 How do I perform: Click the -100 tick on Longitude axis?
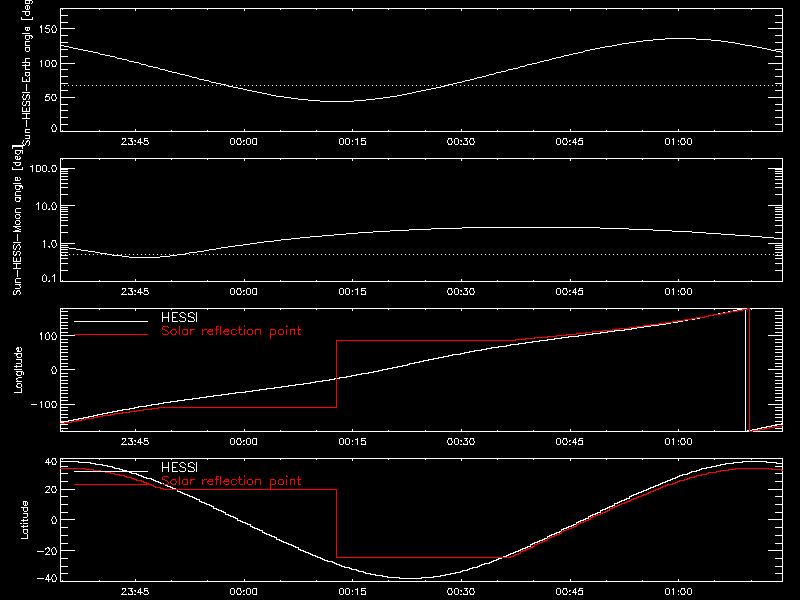click(44, 404)
